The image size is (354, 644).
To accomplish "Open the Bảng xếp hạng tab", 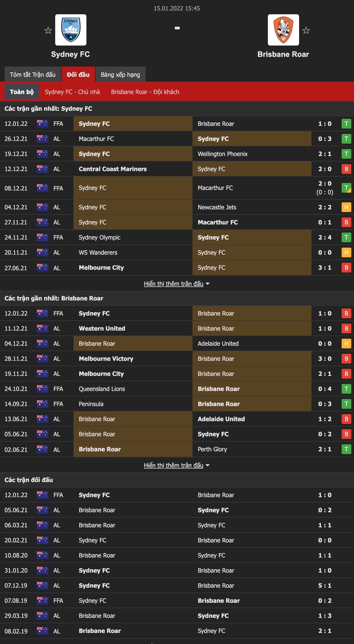I will coord(120,74).
